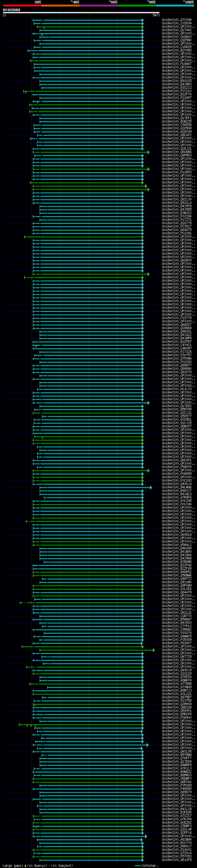Open the UniRef100_P62807 alignment

(177, 643)
